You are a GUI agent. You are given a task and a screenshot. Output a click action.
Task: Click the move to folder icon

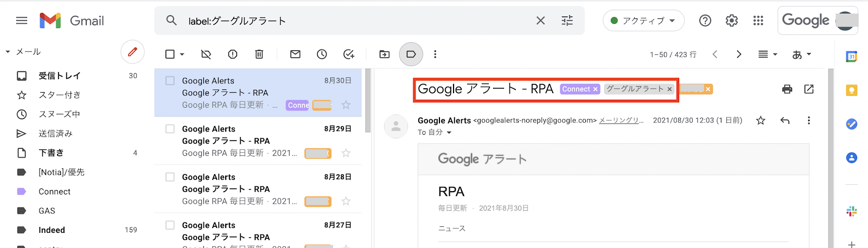coord(385,54)
